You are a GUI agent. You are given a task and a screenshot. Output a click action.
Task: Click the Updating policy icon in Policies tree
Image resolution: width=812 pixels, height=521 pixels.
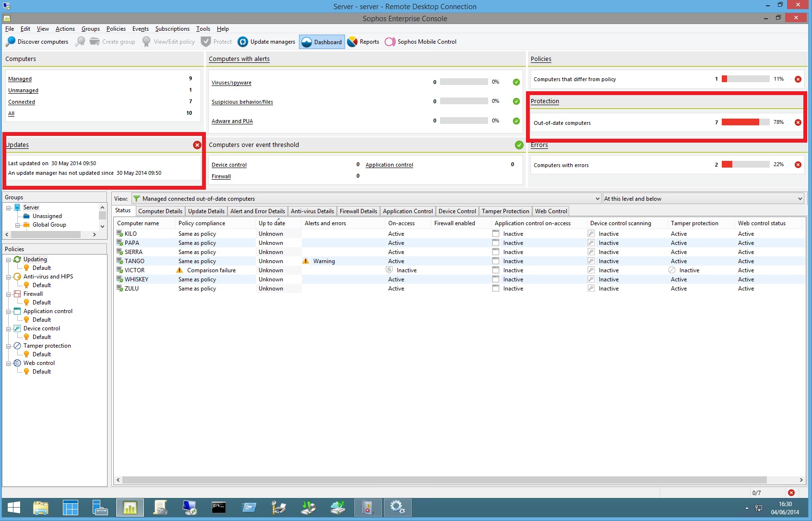click(17, 259)
